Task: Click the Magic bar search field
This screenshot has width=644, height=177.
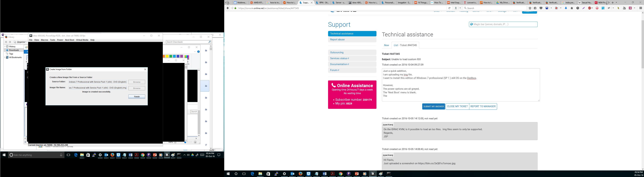Action: 503,24
